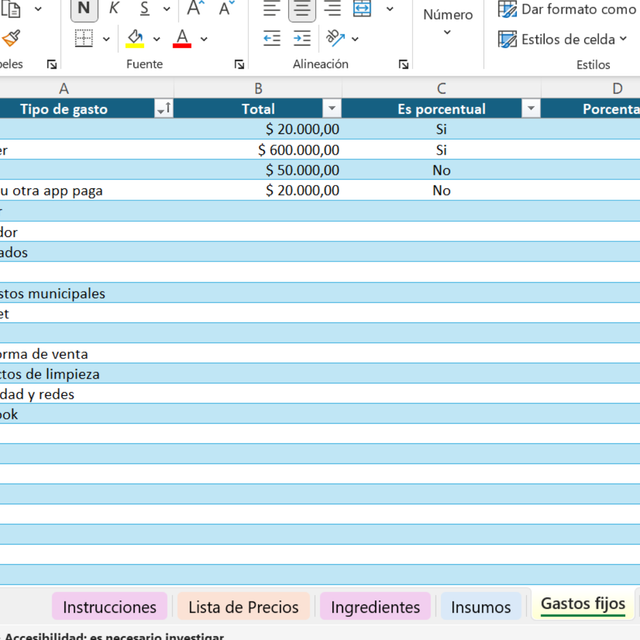Viewport: 640px width, 640px height.
Task: Apply yellow fill color to cell
Action: coord(135,39)
